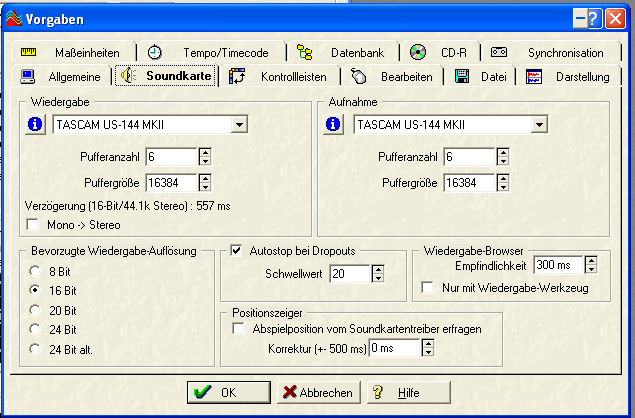Viewport: 635px width, 418px height.
Task: Open the Aufnahme device dropdown
Action: [x=539, y=124]
